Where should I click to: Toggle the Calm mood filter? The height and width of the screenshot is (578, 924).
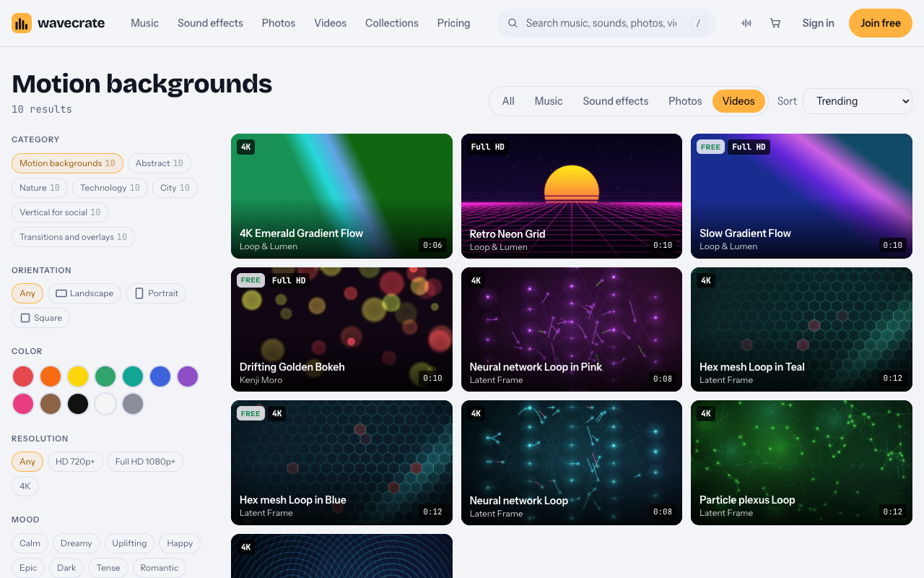click(30, 543)
